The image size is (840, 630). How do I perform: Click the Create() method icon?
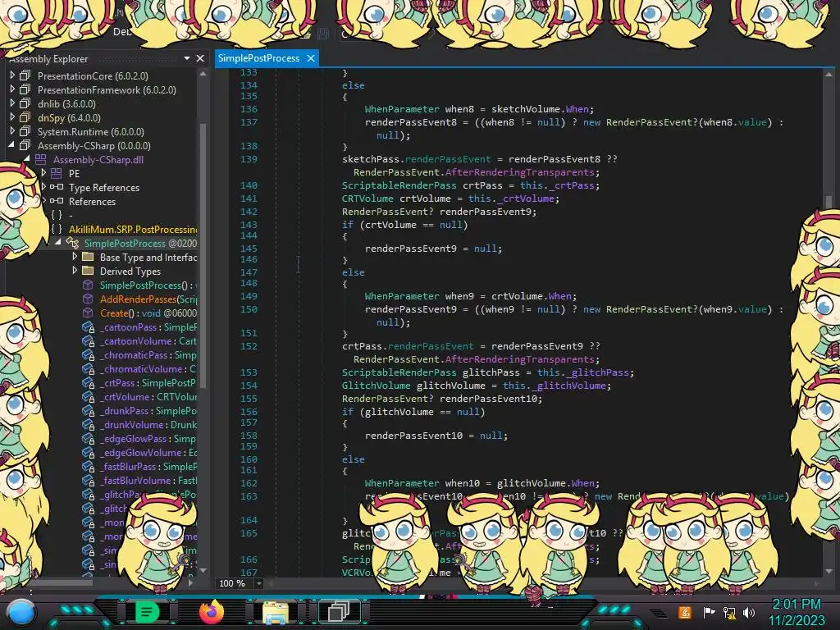(x=88, y=313)
